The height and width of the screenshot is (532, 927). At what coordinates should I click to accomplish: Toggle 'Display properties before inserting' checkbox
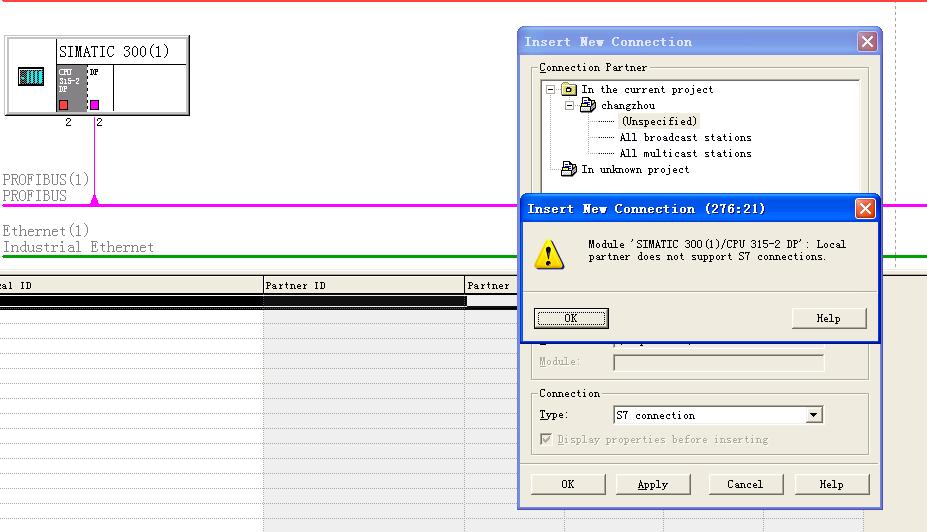pos(546,439)
